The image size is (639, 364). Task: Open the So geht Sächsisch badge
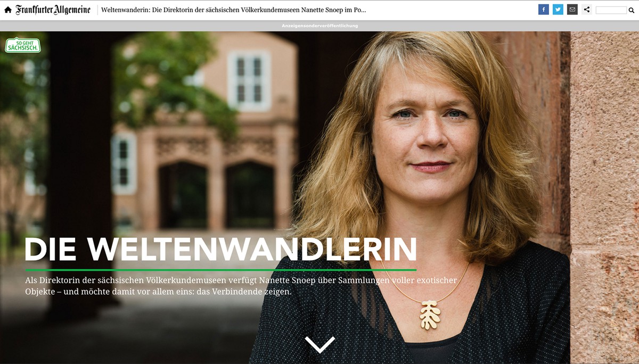pyautogui.click(x=23, y=45)
